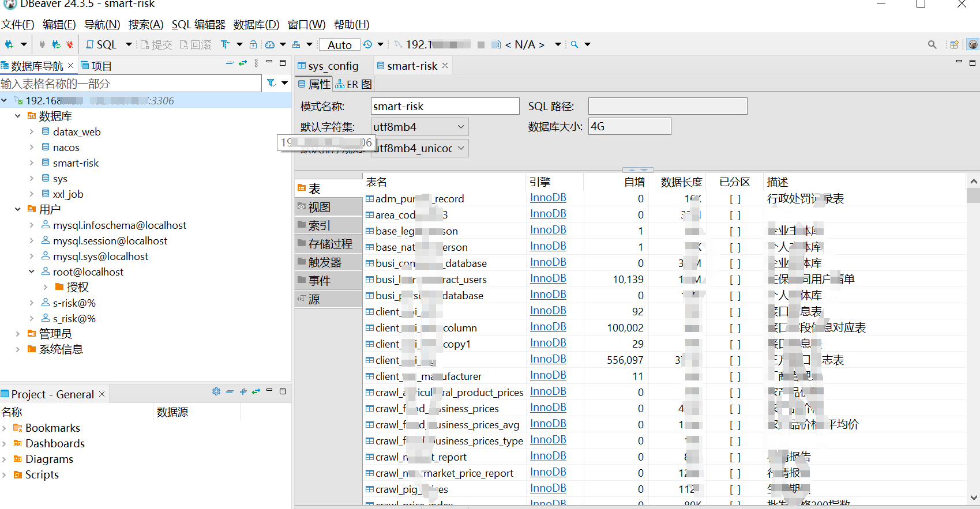
Task: Switch to the ER 图 tab
Action: point(354,84)
